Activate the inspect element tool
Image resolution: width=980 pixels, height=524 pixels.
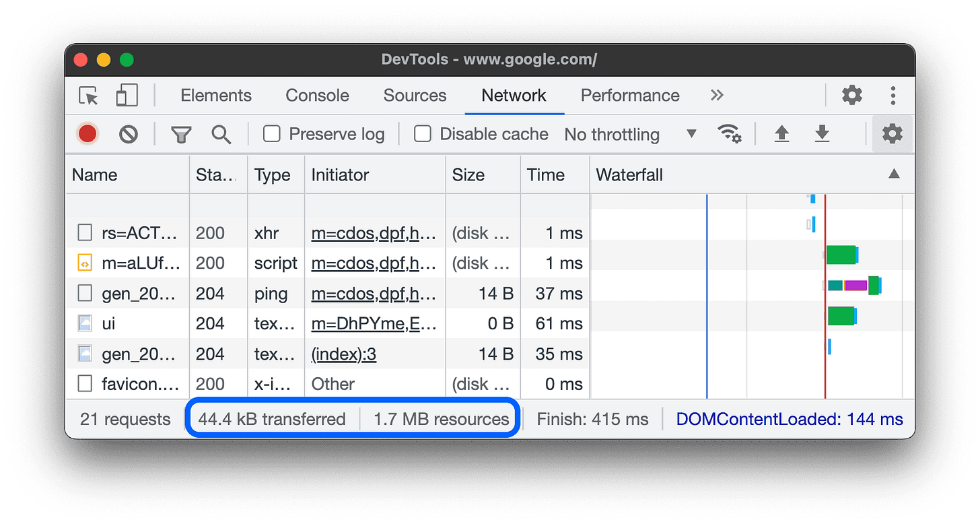coord(87,96)
